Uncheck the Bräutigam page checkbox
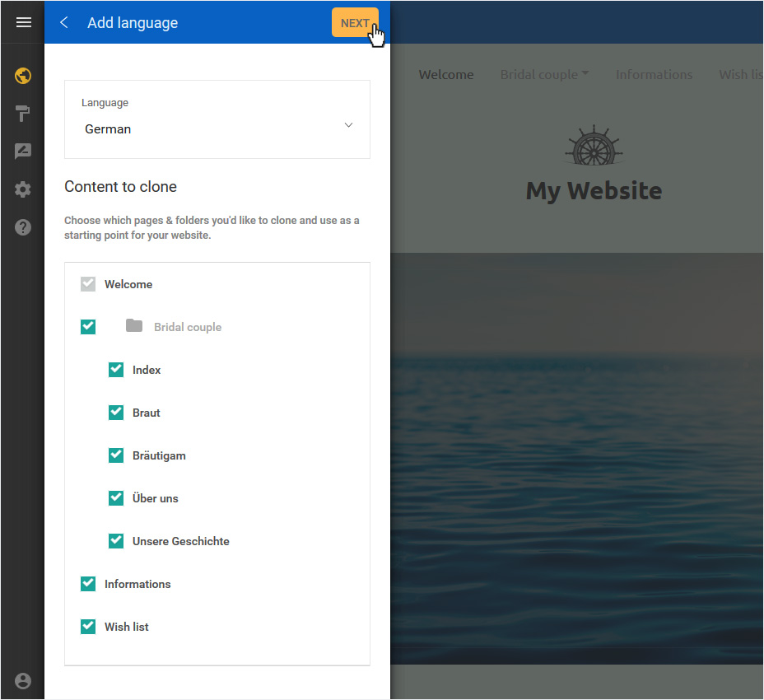764x700 pixels. coord(116,455)
